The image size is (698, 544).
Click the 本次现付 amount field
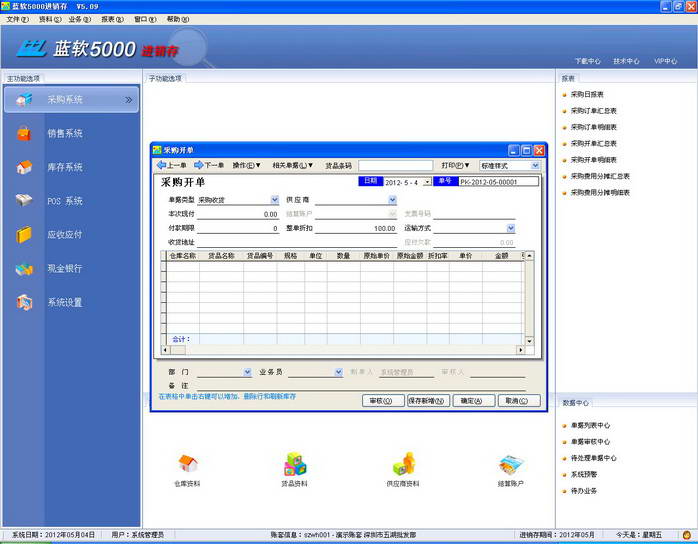coord(238,214)
